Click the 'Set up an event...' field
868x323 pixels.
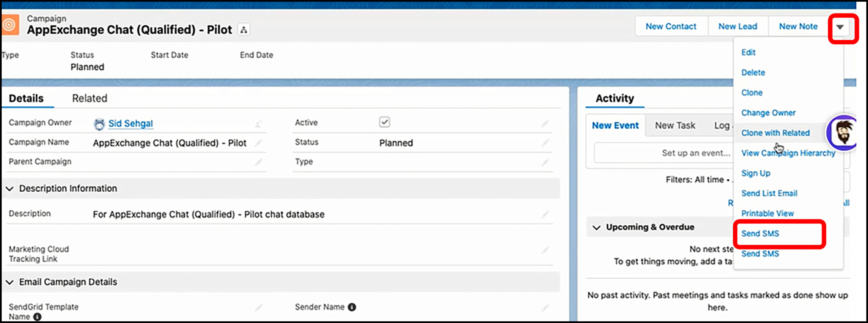point(663,153)
